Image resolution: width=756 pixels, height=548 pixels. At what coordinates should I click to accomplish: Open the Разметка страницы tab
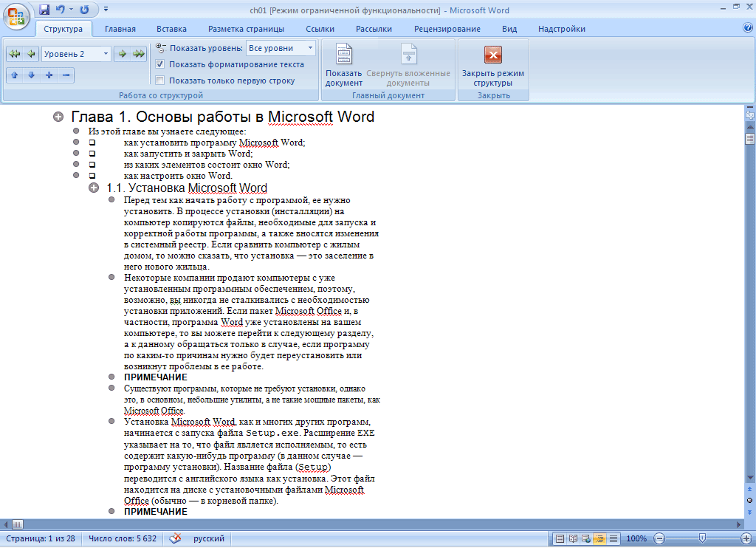[x=246, y=29]
